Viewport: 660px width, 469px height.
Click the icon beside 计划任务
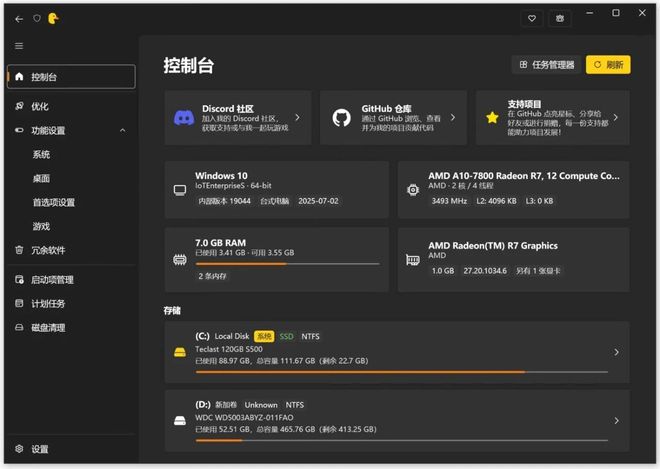click(19, 303)
